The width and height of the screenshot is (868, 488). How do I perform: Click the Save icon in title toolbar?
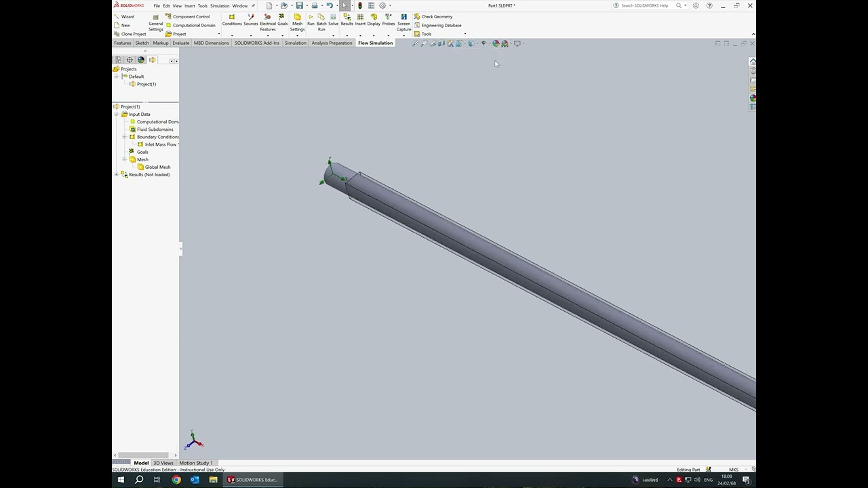pos(299,5)
